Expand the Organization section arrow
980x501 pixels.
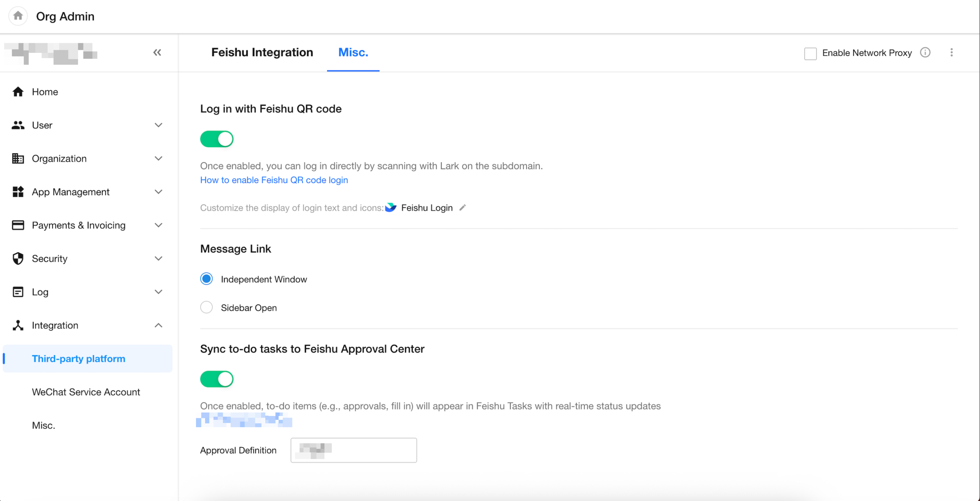click(x=158, y=158)
